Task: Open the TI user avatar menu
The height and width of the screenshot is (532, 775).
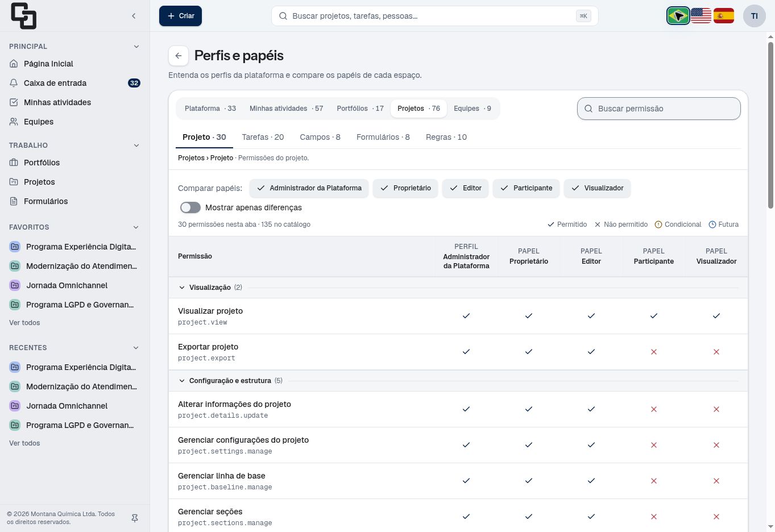Action: click(x=755, y=16)
